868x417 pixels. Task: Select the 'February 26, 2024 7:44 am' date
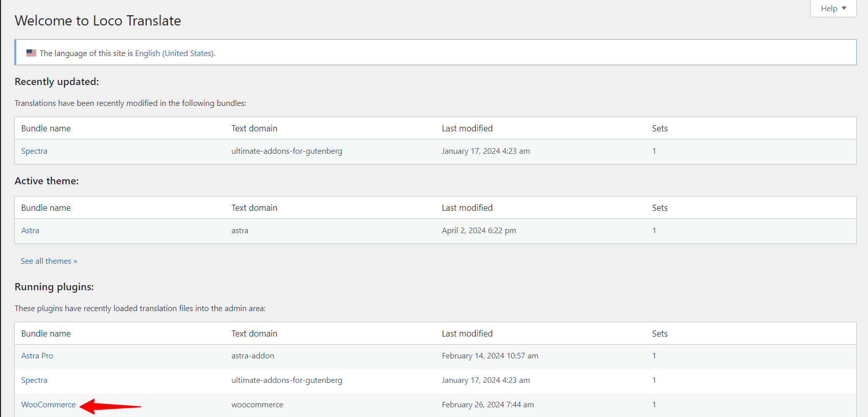(488, 405)
